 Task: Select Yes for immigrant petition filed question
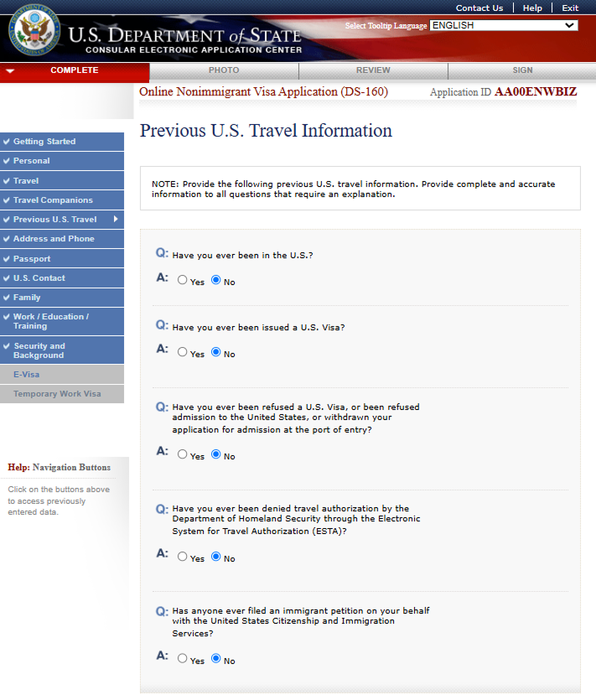[x=182, y=658]
